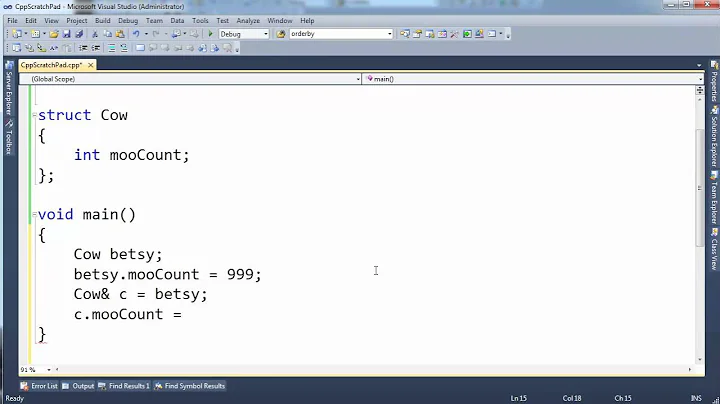Click the Navigate Backward icon
This screenshot has width=720, height=404.
coord(176,34)
